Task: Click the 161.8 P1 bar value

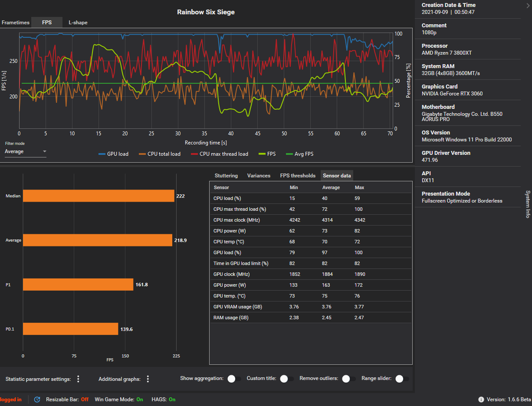Action: (x=141, y=285)
